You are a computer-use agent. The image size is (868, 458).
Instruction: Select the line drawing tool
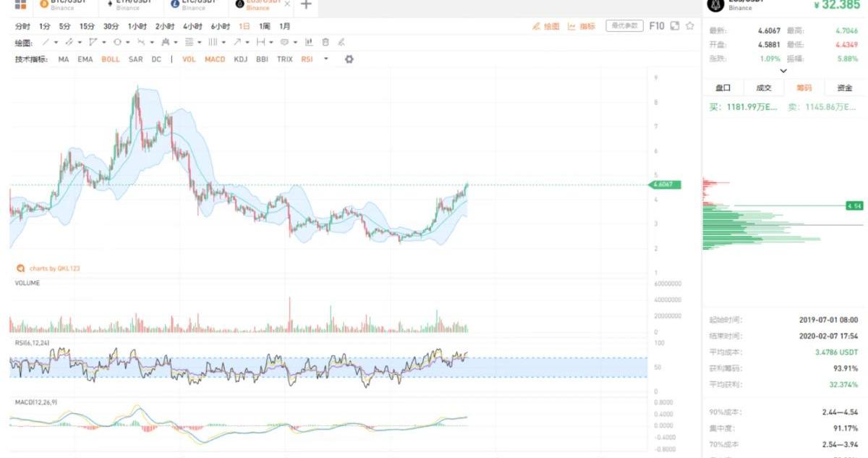pos(46,43)
